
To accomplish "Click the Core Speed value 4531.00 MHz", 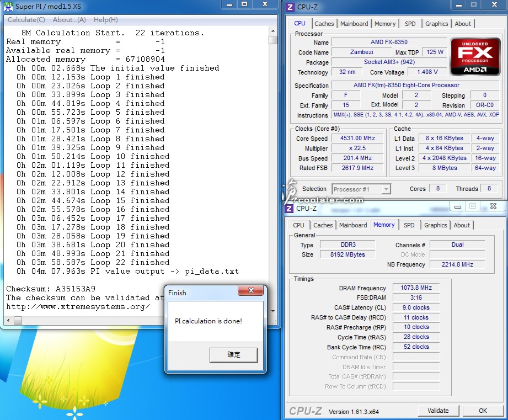I will pos(357,139).
